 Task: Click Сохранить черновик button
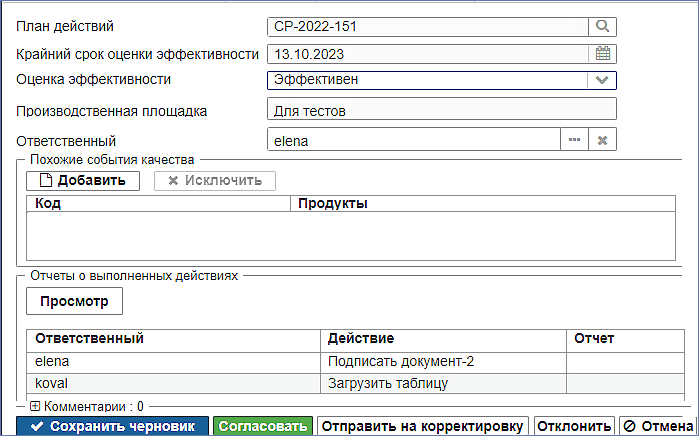click(112, 426)
